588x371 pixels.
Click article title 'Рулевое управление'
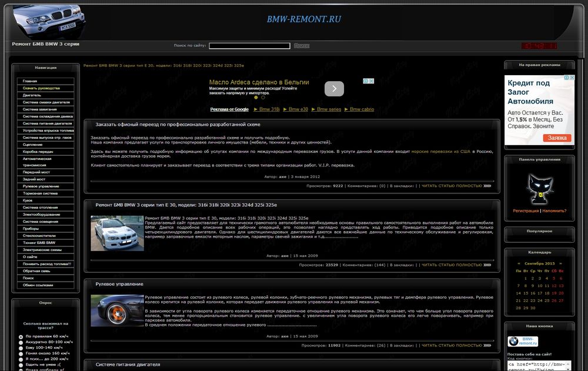[119, 284]
